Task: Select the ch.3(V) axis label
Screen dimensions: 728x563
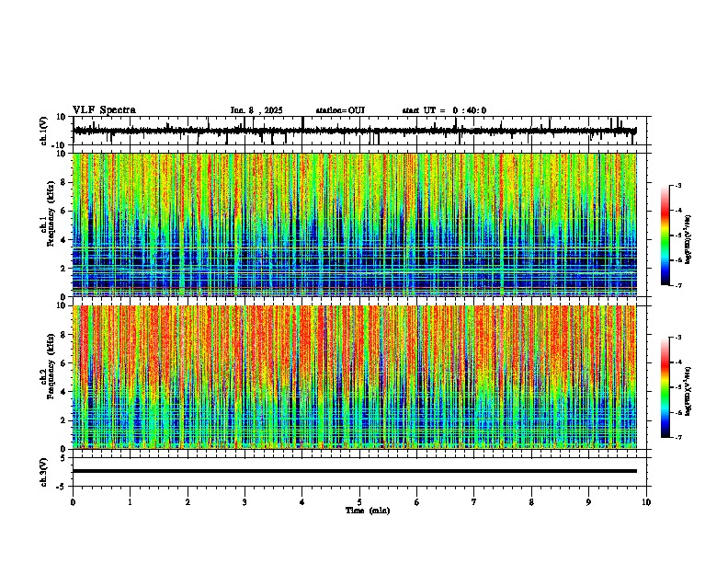Action: (44, 472)
